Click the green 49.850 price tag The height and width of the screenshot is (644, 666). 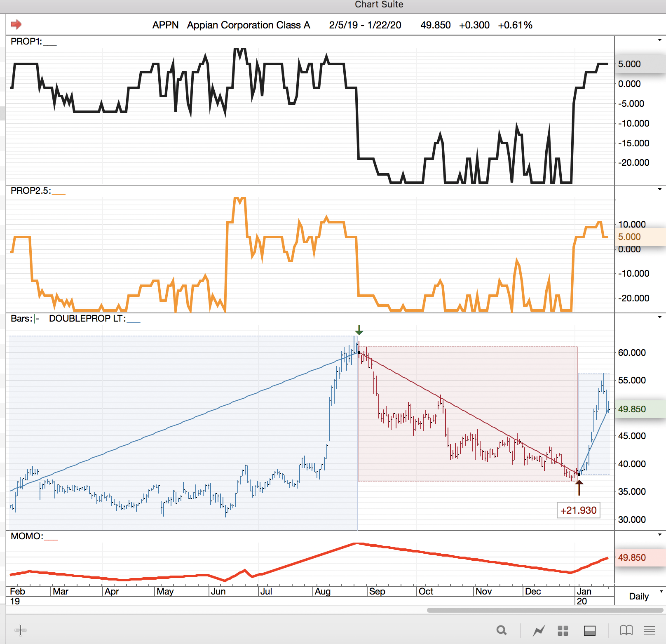pyautogui.click(x=640, y=409)
